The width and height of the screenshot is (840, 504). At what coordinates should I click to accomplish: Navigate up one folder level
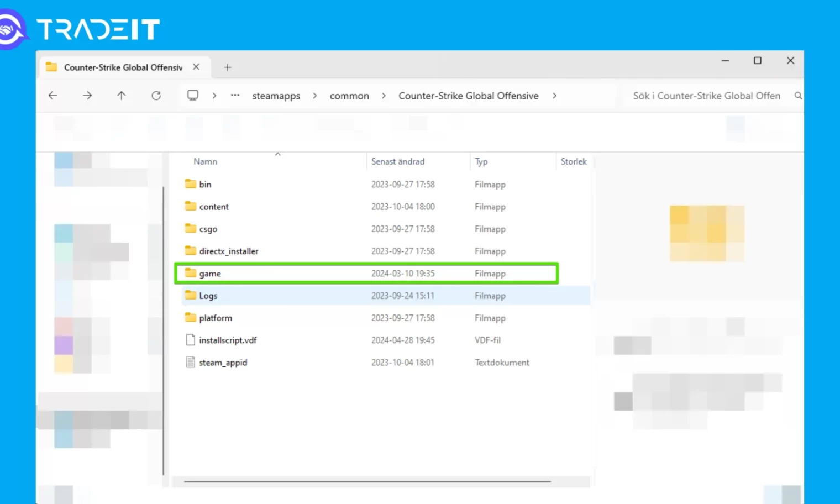(x=122, y=96)
